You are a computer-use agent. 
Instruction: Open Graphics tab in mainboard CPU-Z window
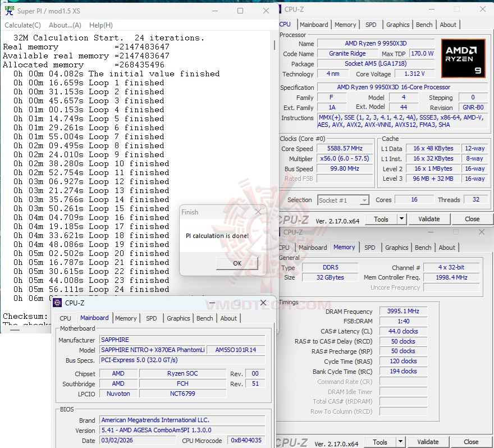tap(179, 318)
